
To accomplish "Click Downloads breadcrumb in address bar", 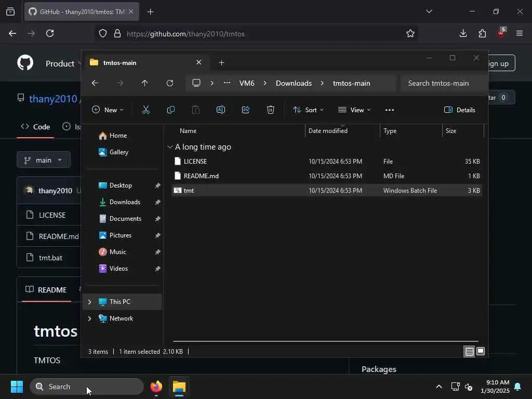I will (294, 83).
